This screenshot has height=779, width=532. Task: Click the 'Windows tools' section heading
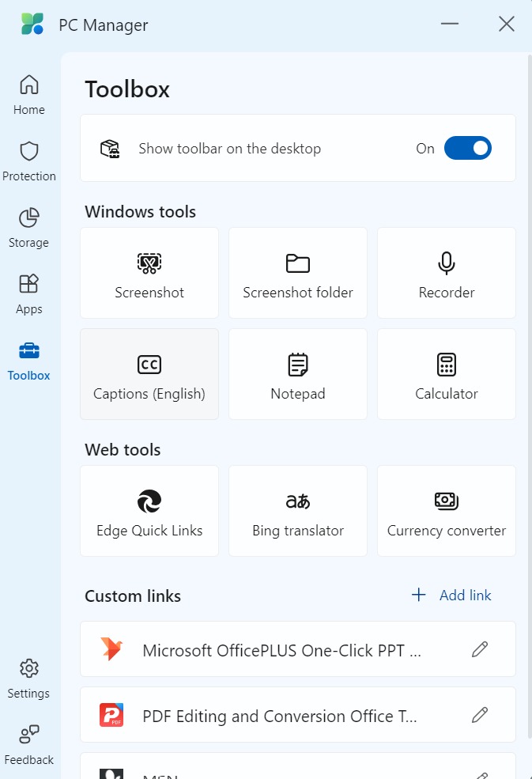(x=141, y=212)
